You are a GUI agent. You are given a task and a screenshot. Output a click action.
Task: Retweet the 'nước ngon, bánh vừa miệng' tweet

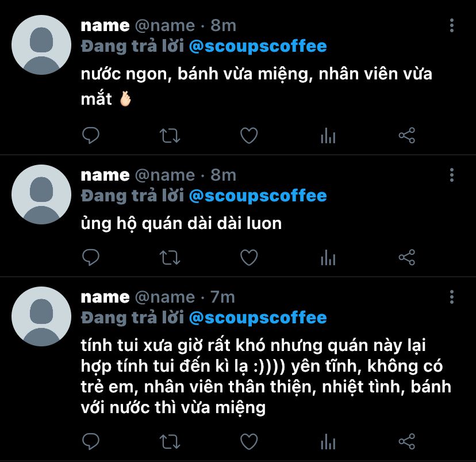click(170, 136)
